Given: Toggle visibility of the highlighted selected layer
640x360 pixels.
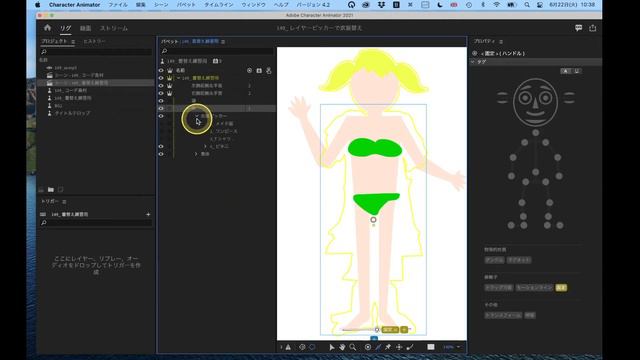Looking at the screenshot, I should click(161, 108).
